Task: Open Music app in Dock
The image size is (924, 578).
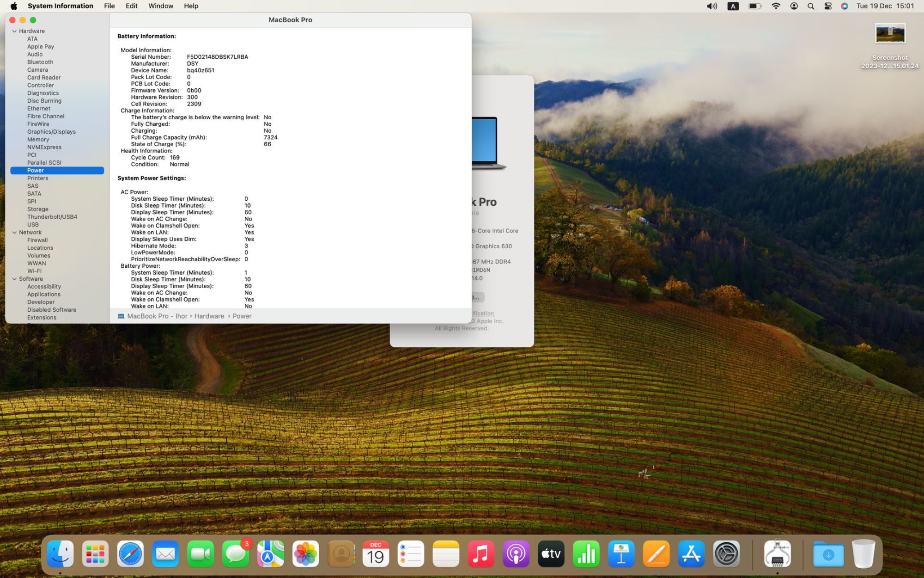Action: (481, 553)
